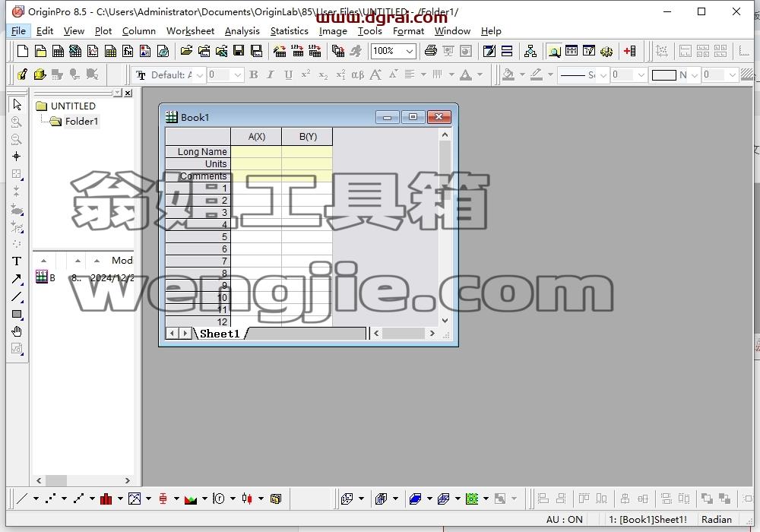The image size is (760, 532).
Task: Expand the font color arrow
Action: pos(480,74)
